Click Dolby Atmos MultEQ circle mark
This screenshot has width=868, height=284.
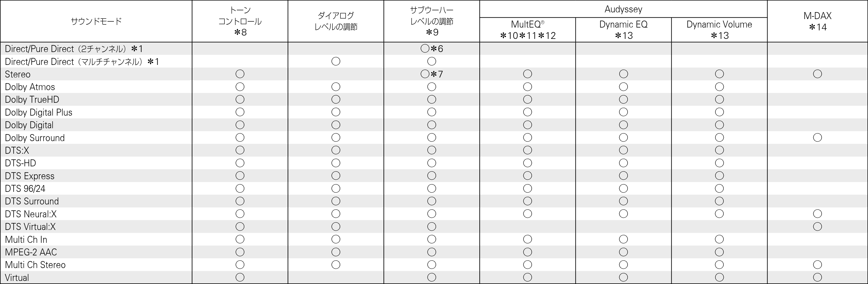click(527, 87)
